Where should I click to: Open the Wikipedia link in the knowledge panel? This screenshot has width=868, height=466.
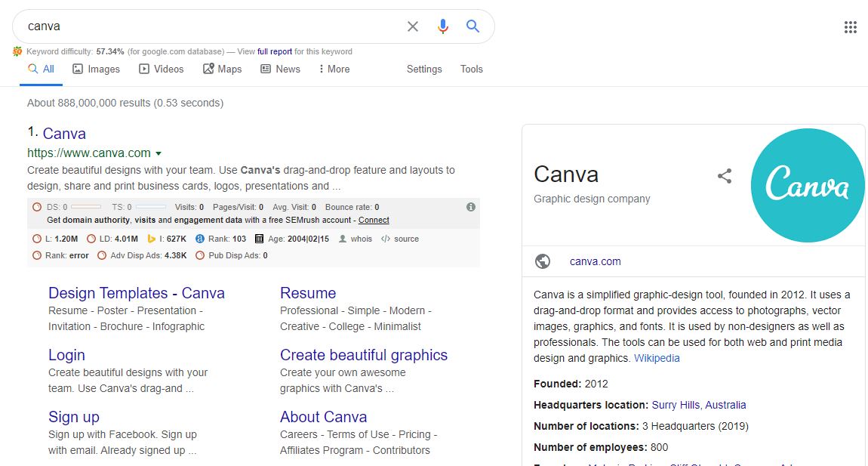[656, 358]
